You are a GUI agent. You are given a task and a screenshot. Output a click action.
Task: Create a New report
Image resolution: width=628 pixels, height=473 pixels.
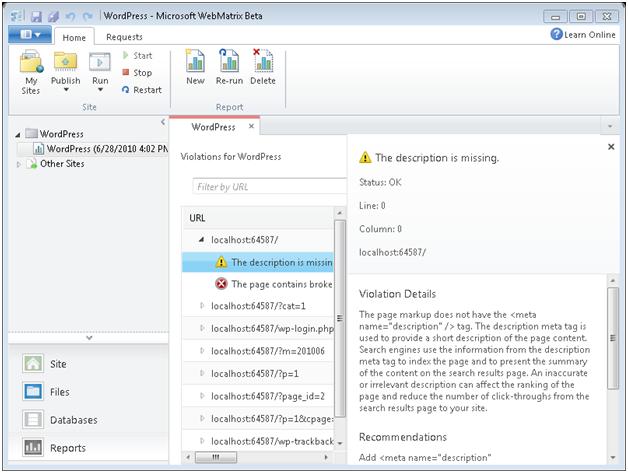tap(195, 67)
